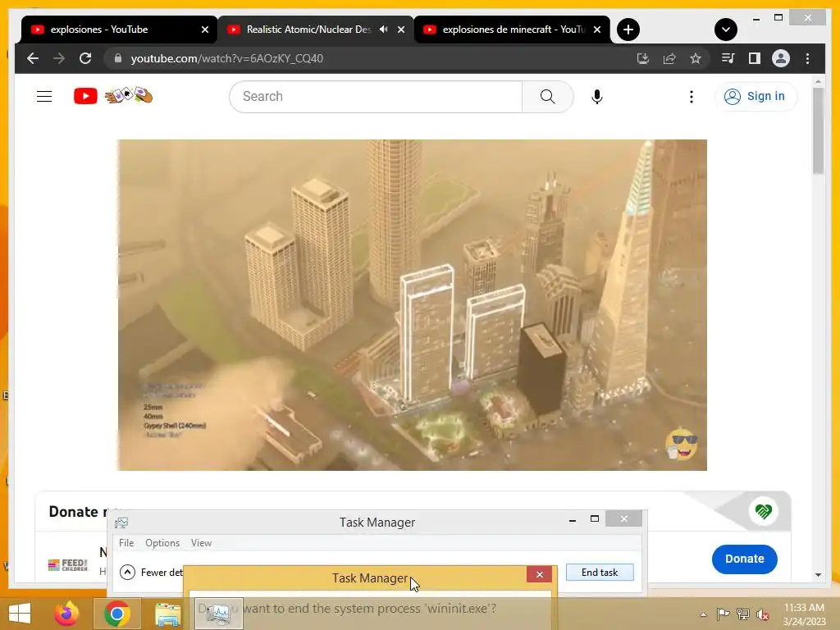Image resolution: width=840 pixels, height=630 pixels.
Task: Share this page icon in address bar
Action: tap(669, 58)
